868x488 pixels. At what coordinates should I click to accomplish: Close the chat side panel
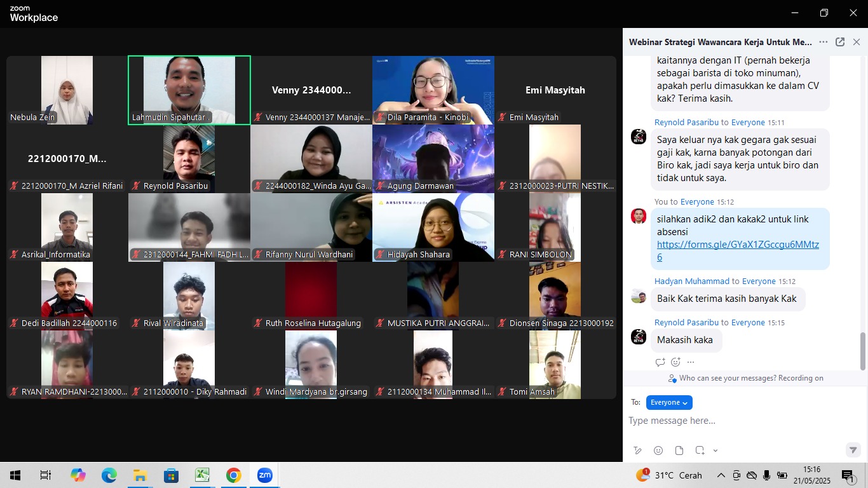[x=857, y=42]
